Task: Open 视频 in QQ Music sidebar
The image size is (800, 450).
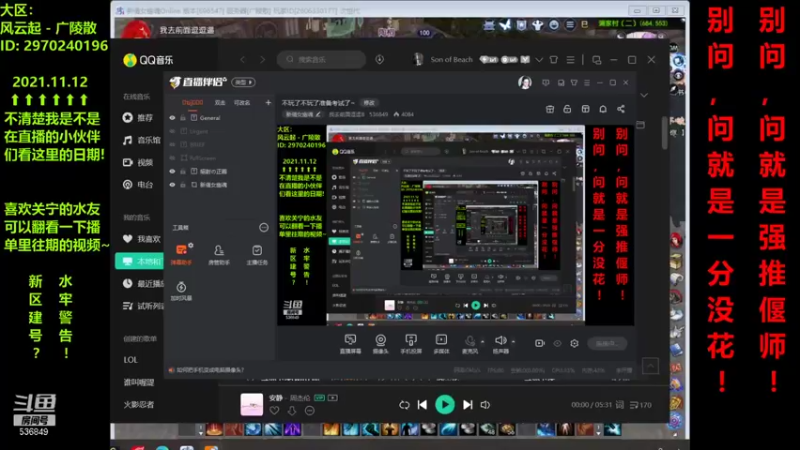Action: 138,162
